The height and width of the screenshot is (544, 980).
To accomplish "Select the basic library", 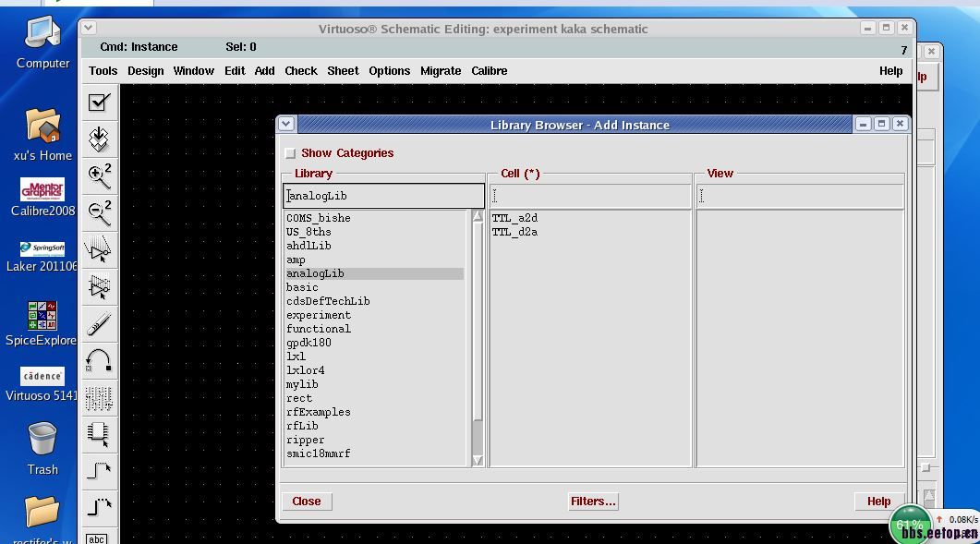I will (302, 287).
